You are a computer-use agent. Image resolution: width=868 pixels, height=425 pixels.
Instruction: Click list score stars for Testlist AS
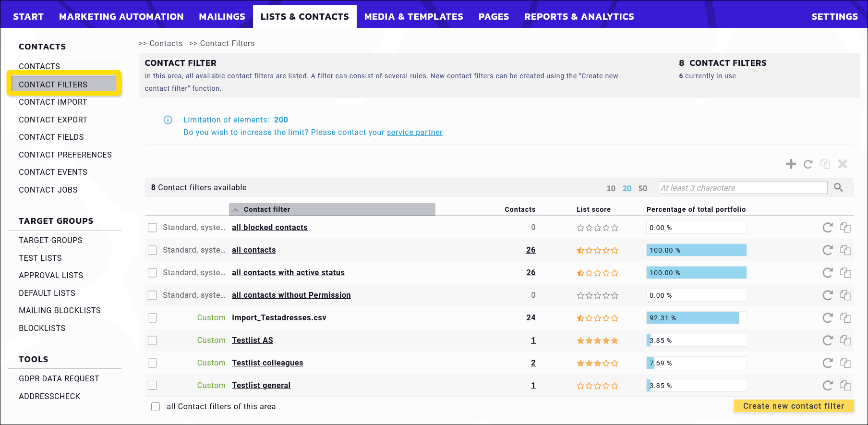pos(597,340)
